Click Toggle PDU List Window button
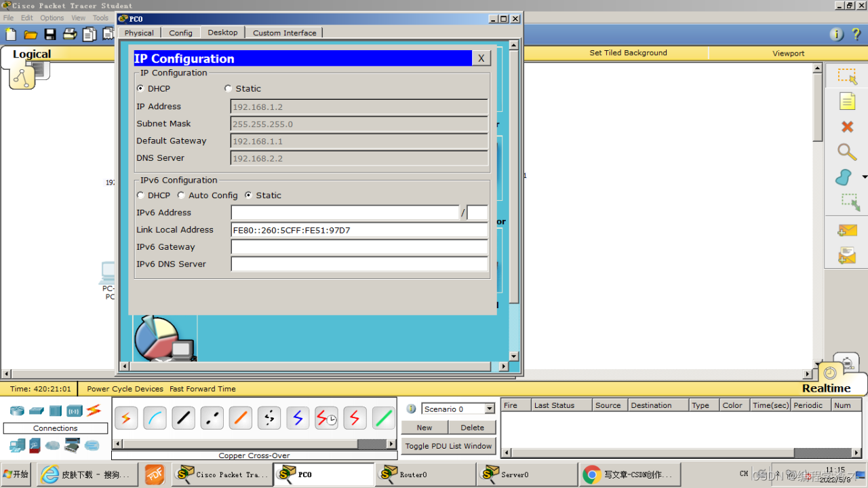This screenshot has height=488, width=868. pos(449,446)
